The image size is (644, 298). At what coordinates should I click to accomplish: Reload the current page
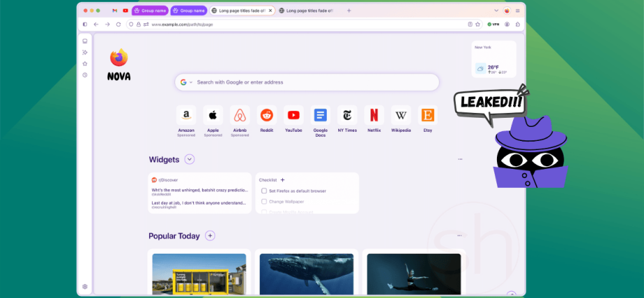[x=118, y=25]
